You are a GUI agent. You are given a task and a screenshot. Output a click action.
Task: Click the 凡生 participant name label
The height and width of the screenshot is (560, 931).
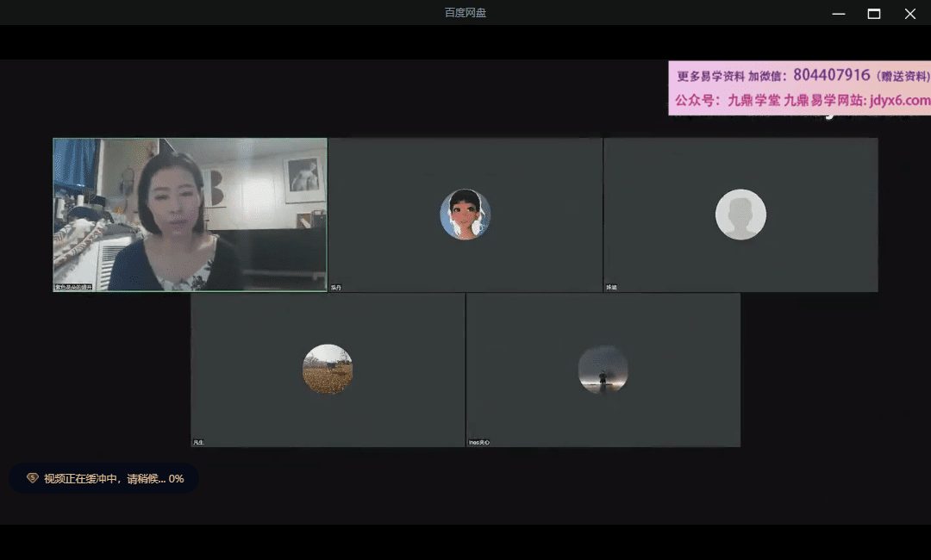coord(198,442)
